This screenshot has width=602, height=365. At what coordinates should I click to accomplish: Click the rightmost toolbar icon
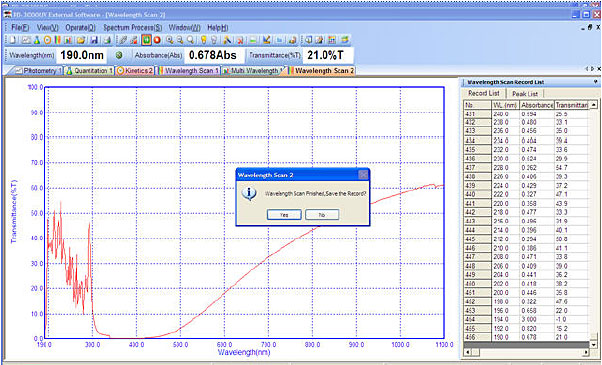point(345,40)
